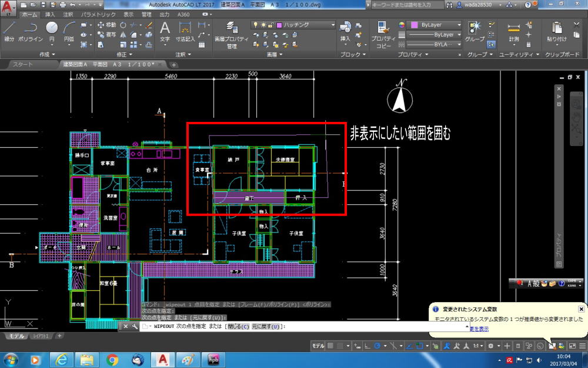Toggle object snap tracking in status bar
Screen dimensions: 588x368
click(410, 346)
